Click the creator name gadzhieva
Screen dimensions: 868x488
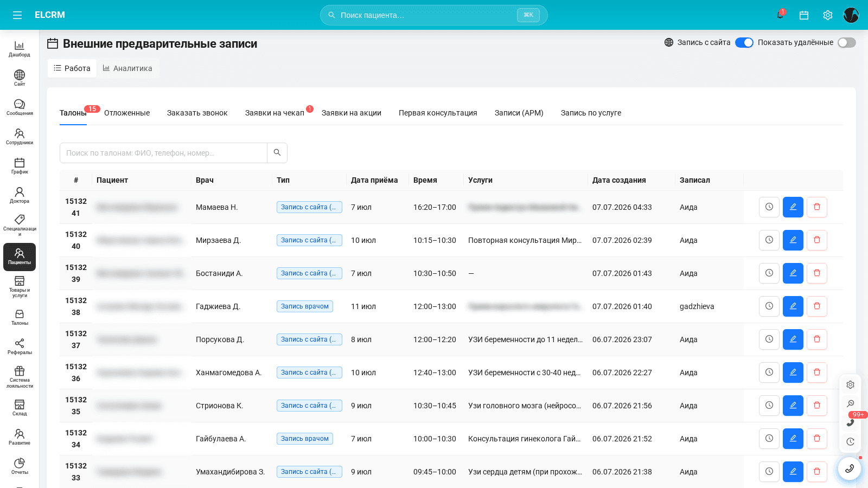pyautogui.click(x=697, y=306)
